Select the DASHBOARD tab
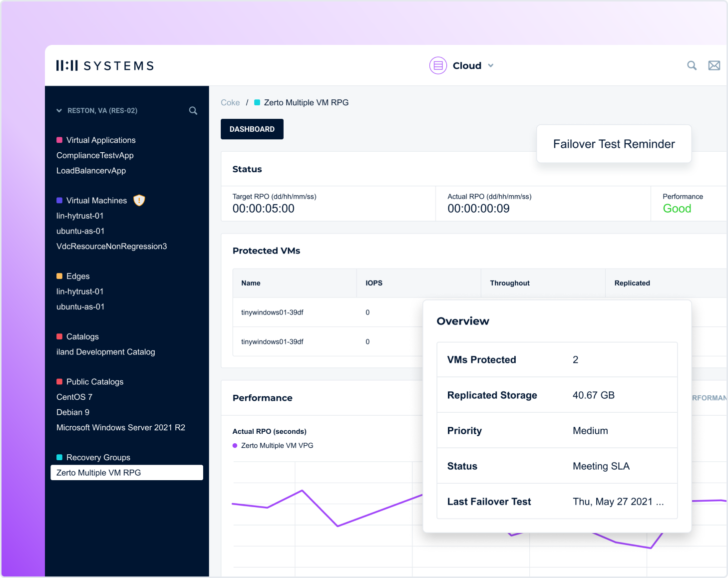 click(252, 129)
